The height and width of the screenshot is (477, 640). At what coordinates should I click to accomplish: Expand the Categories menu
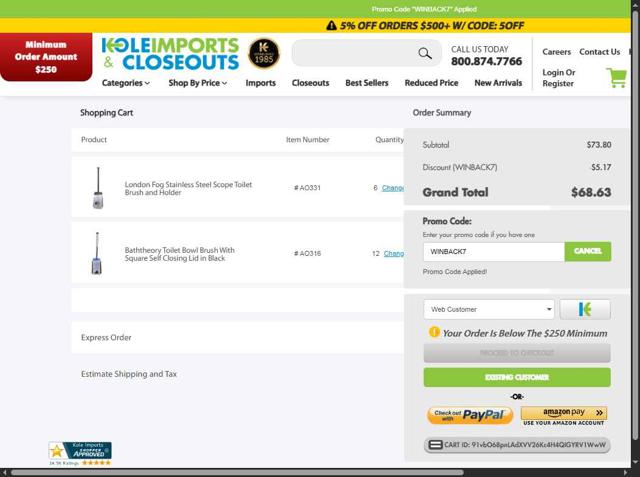coord(126,83)
